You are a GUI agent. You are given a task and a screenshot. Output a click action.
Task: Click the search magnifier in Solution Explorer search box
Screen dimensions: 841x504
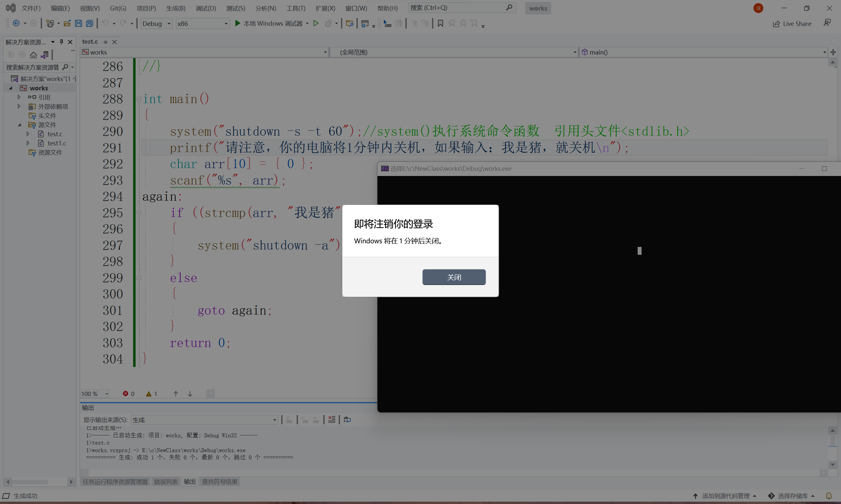pyautogui.click(x=65, y=67)
